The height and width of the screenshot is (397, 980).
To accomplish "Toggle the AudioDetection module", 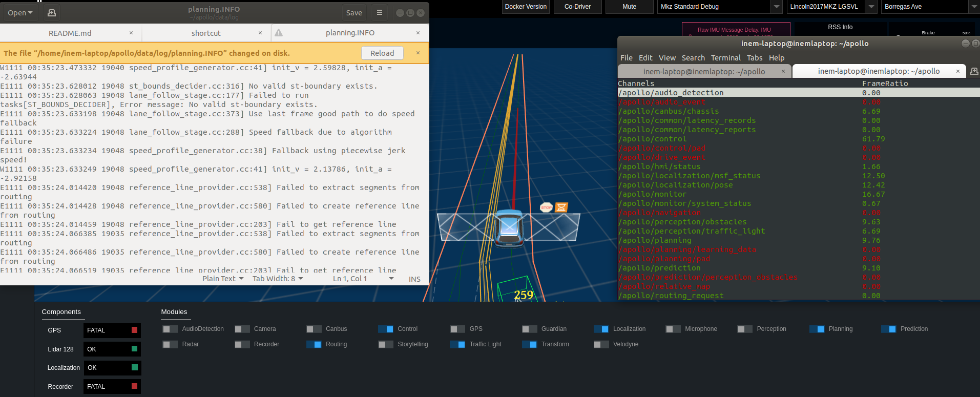I will pyautogui.click(x=170, y=329).
